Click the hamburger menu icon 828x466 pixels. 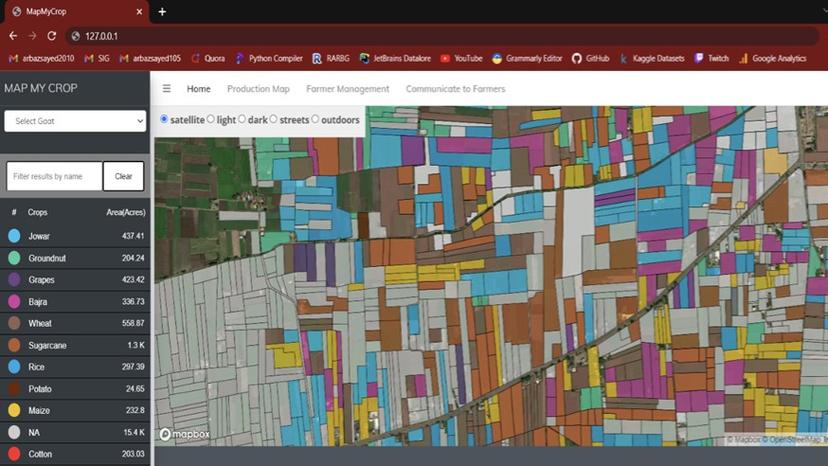click(x=167, y=89)
